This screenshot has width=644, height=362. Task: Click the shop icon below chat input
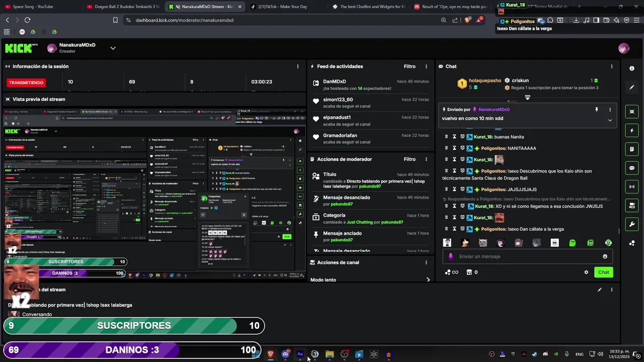pos(469,272)
